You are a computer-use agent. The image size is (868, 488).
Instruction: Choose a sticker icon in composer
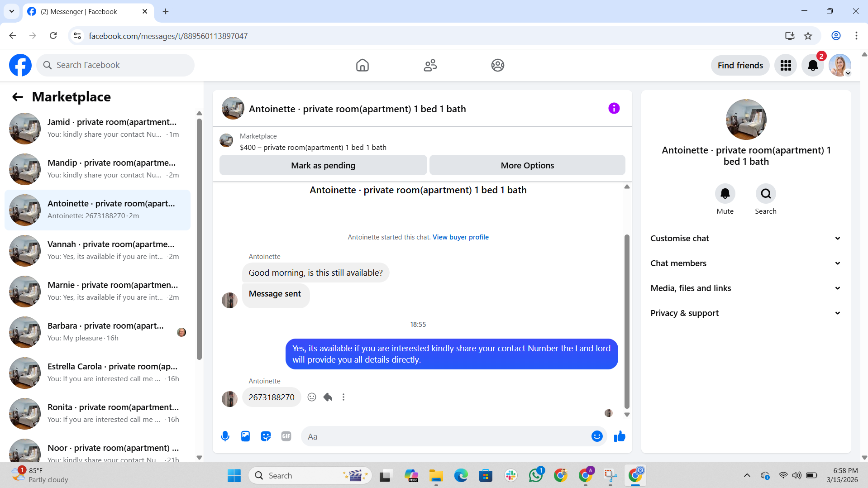coord(266,436)
